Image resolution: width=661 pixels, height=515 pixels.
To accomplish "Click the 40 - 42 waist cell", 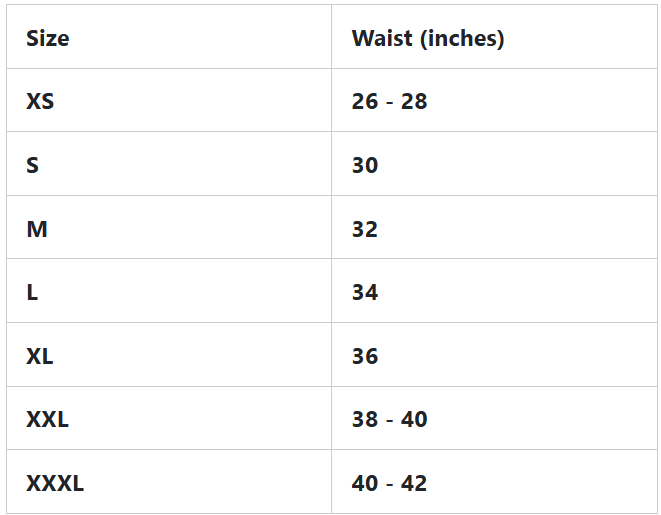I will 389,484.
